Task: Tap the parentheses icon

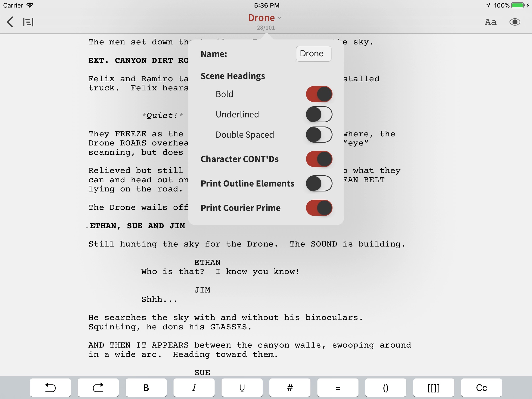Action: click(385, 387)
